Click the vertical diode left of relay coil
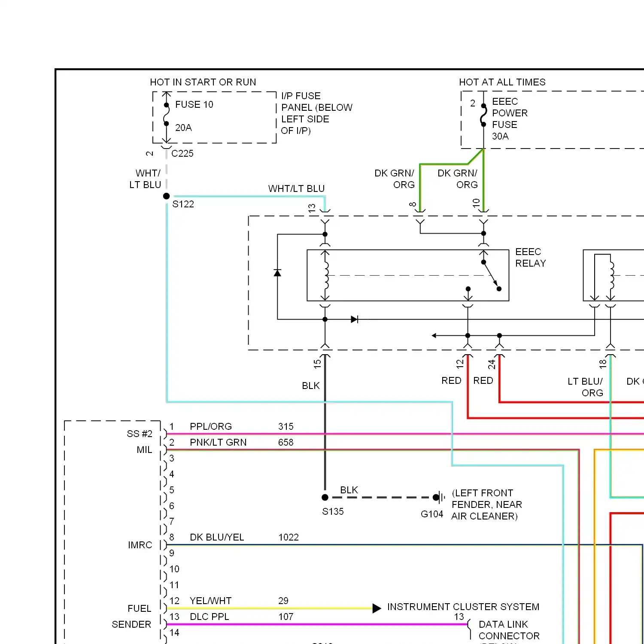Viewport: 644px width, 644px height. (x=277, y=273)
